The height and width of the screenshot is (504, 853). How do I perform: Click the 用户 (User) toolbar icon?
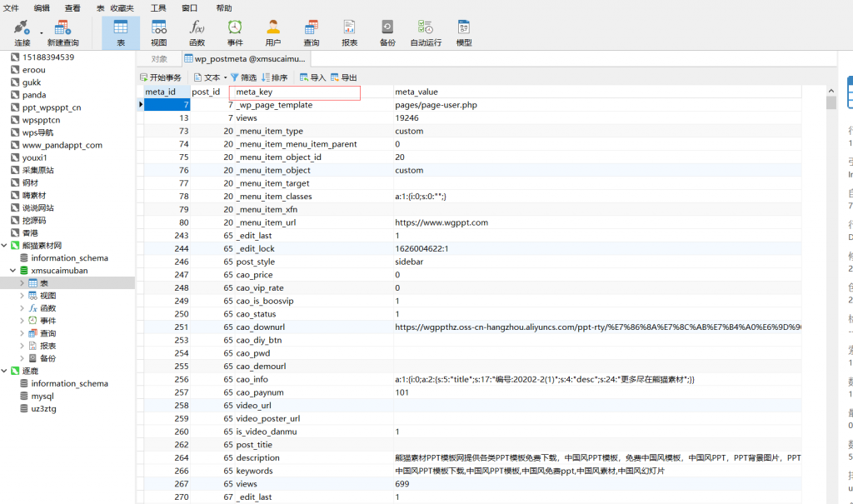(x=272, y=32)
